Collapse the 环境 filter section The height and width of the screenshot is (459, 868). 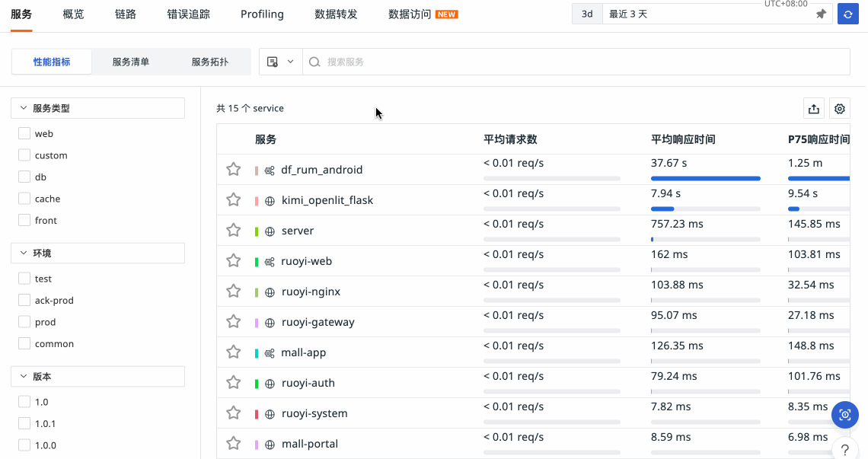(98, 253)
